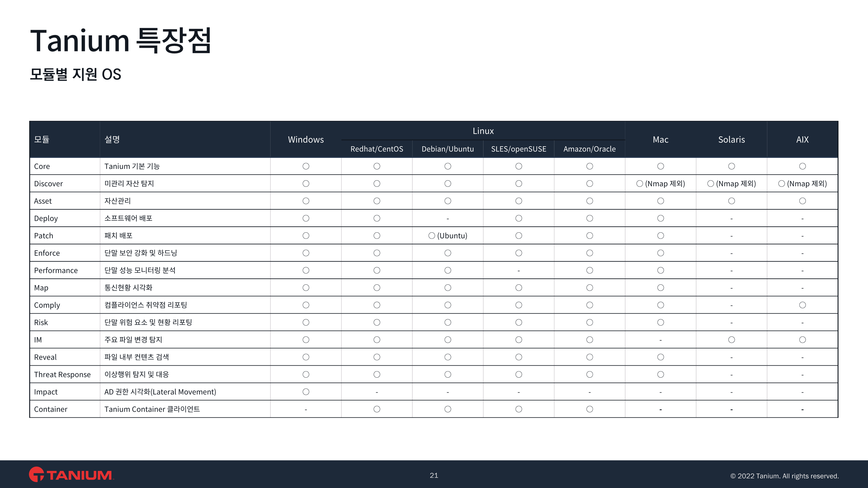This screenshot has height=488, width=868.
Task: Click the AIX support circle for Comply
Action: [x=802, y=305]
